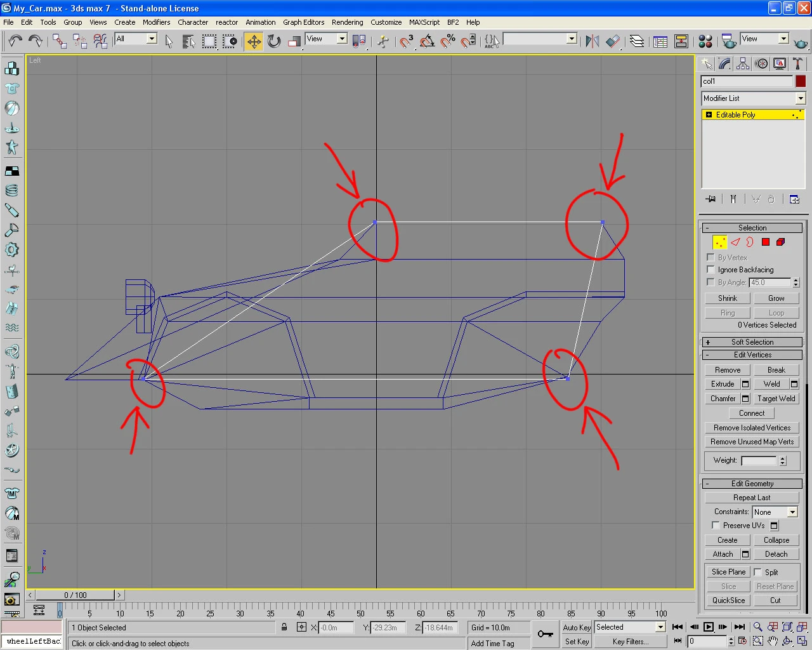Click the Undo arrow icon
This screenshot has width=812, height=650.
[x=15, y=41]
